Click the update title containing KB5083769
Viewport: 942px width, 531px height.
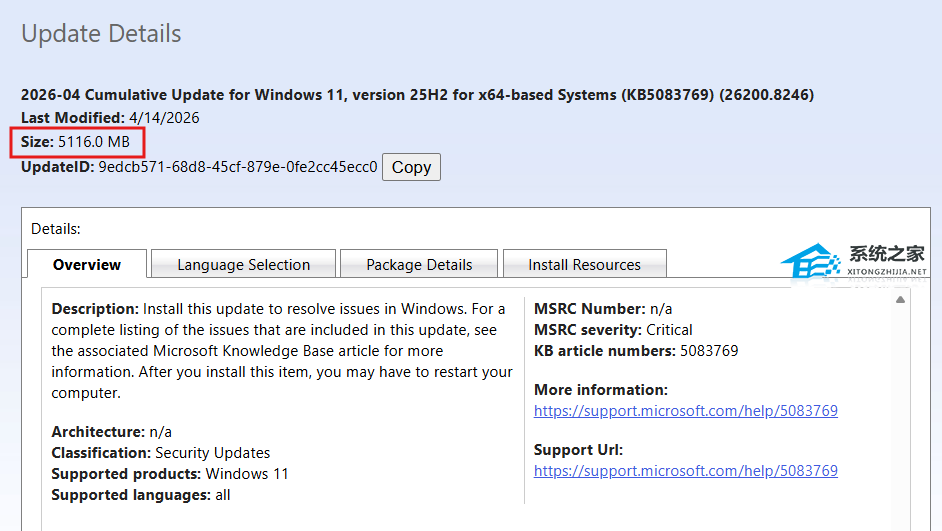(418, 95)
